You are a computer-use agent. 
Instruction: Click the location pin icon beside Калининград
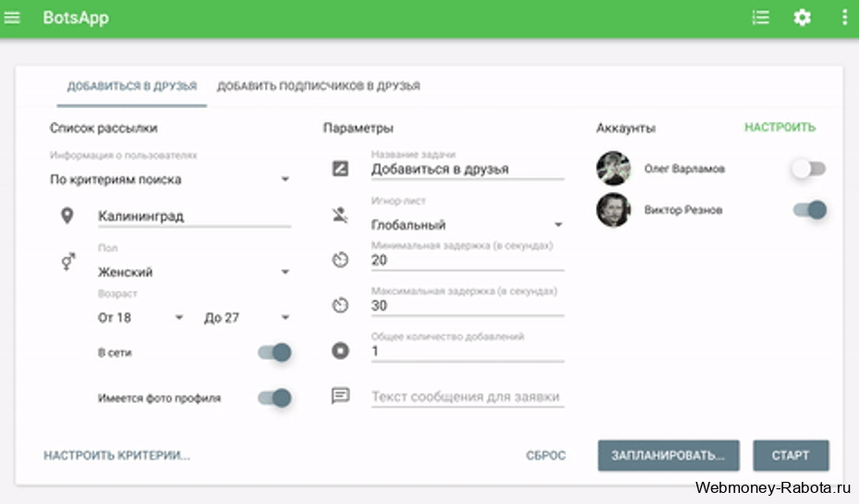coord(67,216)
